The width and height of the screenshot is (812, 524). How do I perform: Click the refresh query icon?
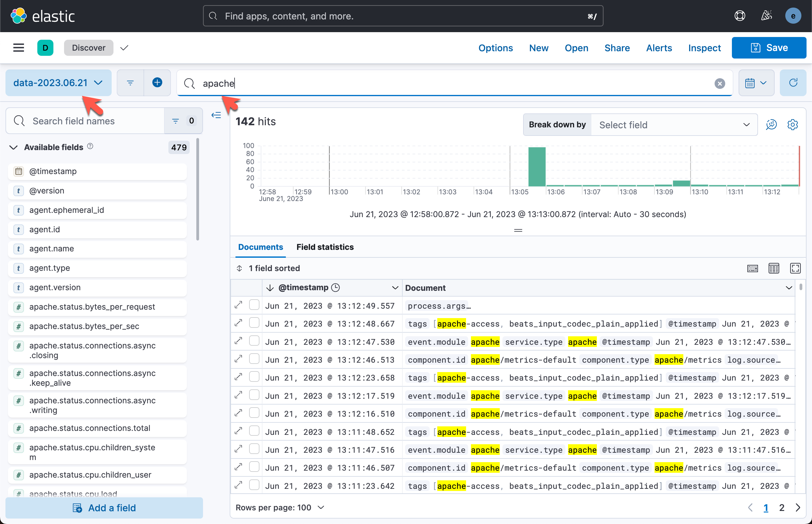[793, 83]
